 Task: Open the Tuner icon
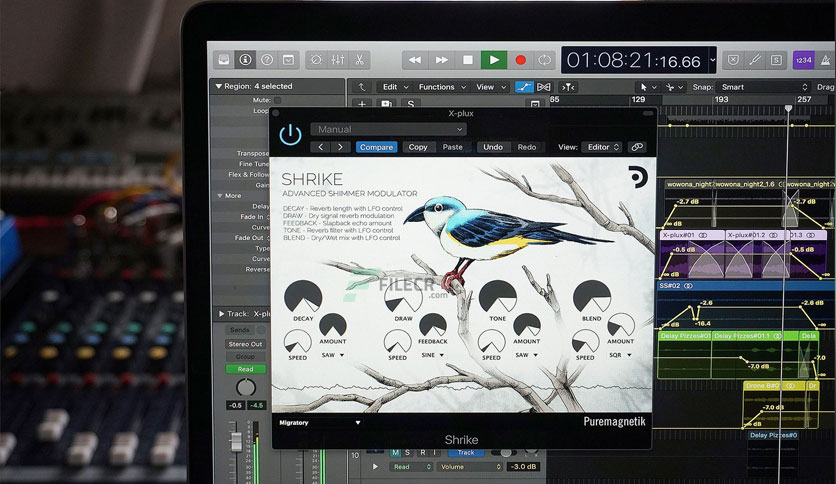pyautogui.click(x=754, y=60)
